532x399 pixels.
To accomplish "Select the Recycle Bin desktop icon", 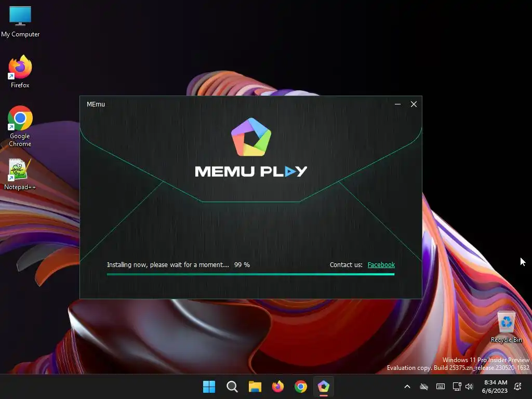I will pyautogui.click(x=506, y=327).
